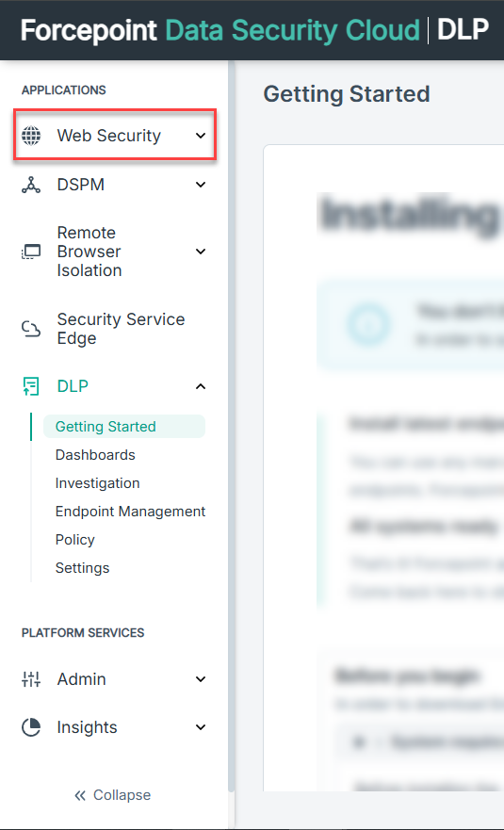The width and height of the screenshot is (504, 830).
Task: Expand the Web Security chevron
Action: [x=201, y=136]
